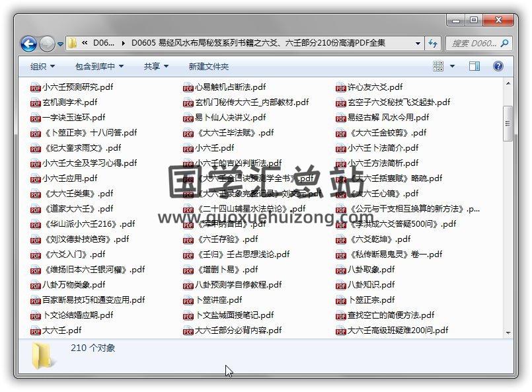The image size is (532, 392).
Task: Select PDF icon of 小六壬大全及学习心得.pdf
Action: click(35, 164)
